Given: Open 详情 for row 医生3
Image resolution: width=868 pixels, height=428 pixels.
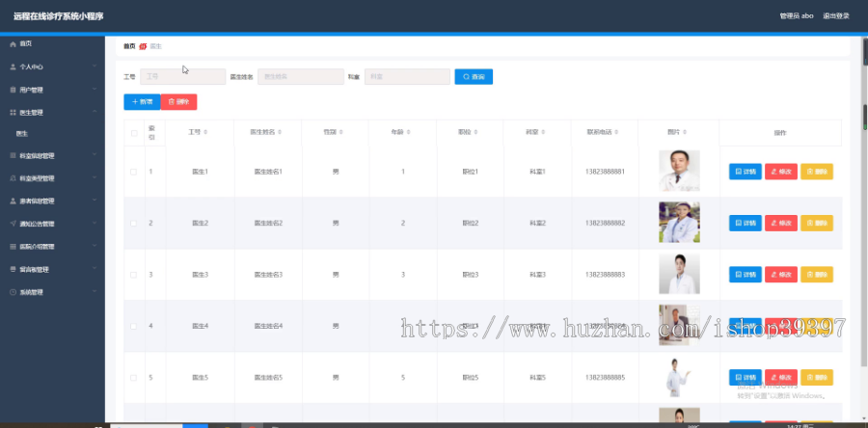Looking at the screenshot, I should [746, 275].
